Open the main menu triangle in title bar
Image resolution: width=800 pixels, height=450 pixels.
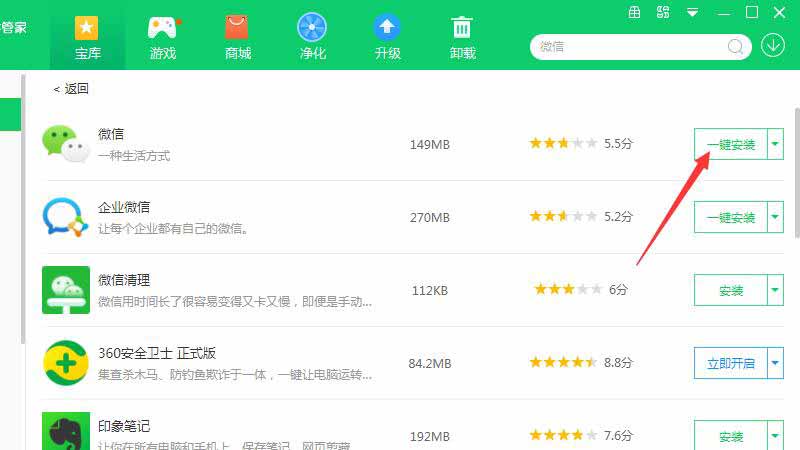click(x=692, y=12)
